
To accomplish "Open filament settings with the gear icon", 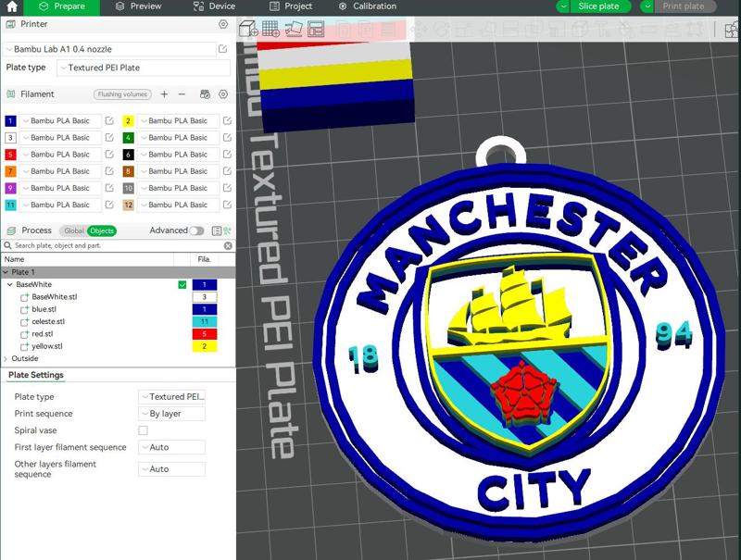I will pos(223,93).
